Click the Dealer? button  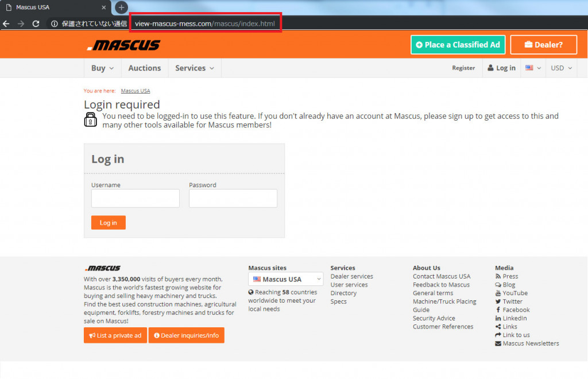[543, 45]
